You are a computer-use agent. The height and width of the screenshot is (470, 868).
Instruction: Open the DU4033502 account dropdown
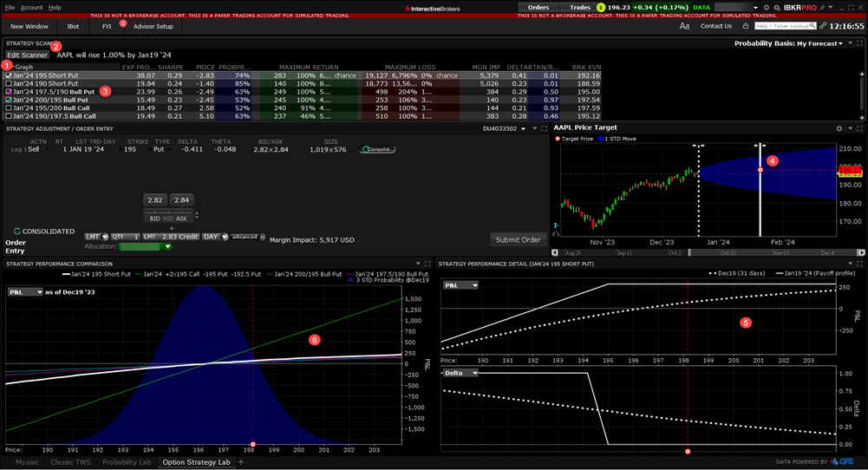(x=504, y=128)
